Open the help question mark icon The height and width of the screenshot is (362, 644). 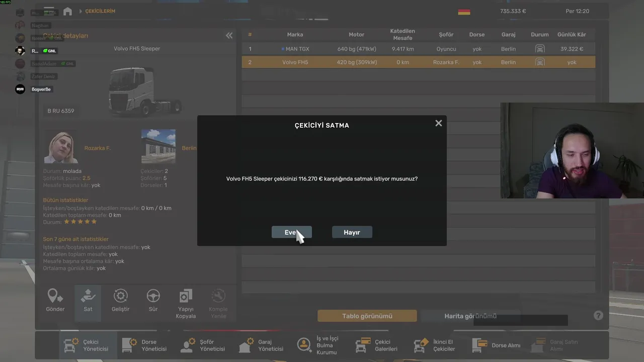coord(598,316)
